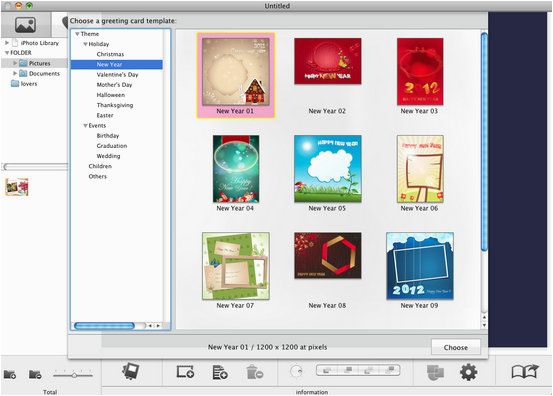Select the New Year 05 template thumbnail
Screen dimensions: 553x396
click(x=328, y=169)
